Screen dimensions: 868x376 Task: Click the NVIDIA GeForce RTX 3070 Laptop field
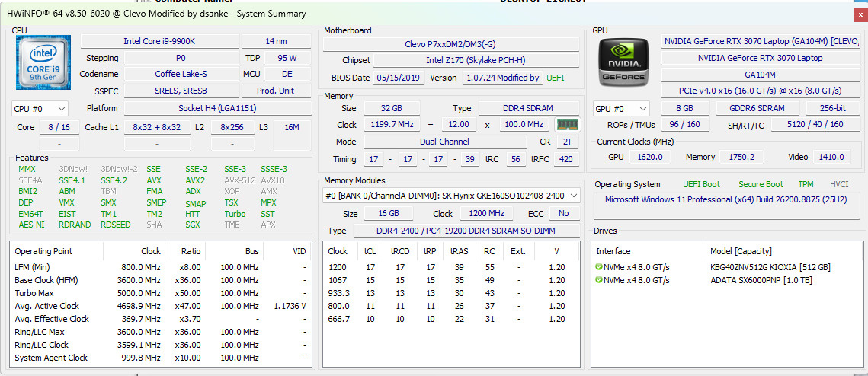click(760, 58)
